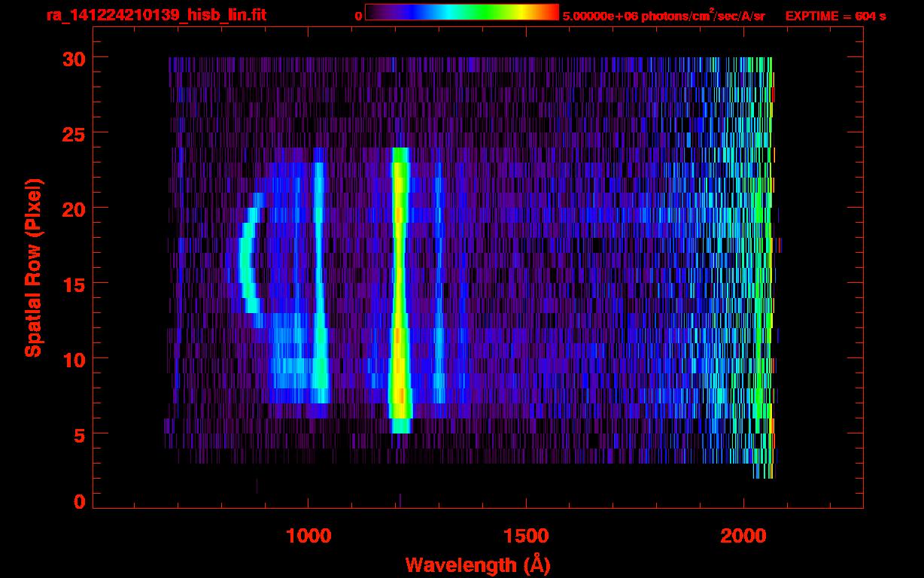The width and height of the screenshot is (924, 578).
Task: Click the 30 spatial row tick label
Action: tap(73, 58)
